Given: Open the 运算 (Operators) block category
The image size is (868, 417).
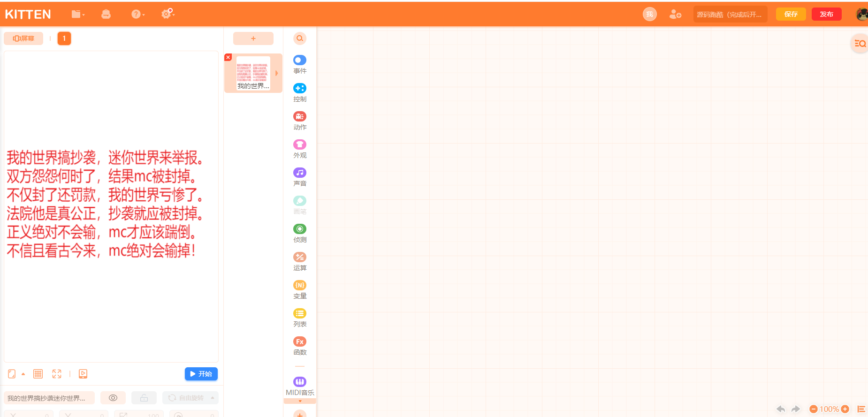Looking at the screenshot, I should [300, 262].
